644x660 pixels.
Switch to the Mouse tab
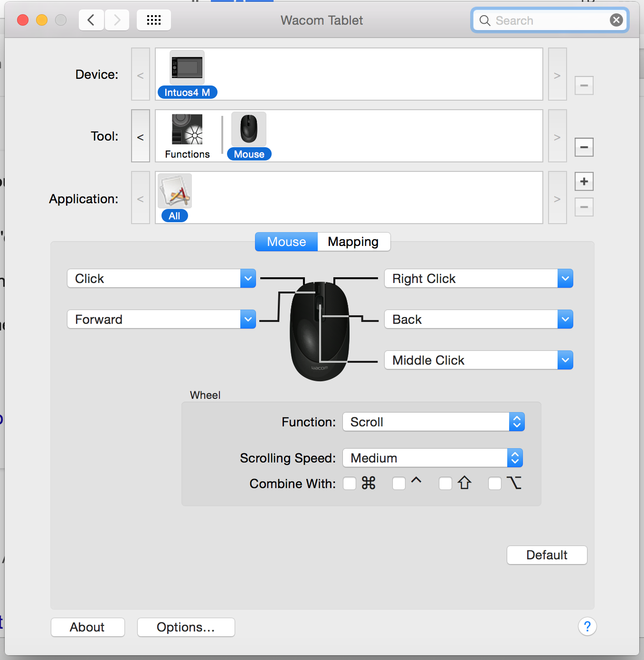coord(286,242)
